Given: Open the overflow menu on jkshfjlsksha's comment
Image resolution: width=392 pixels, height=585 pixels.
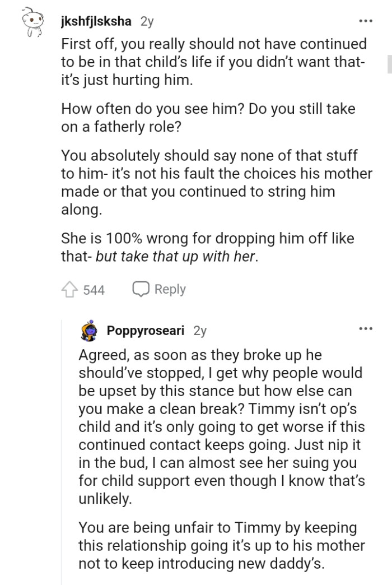Looking at the screenshot, I should click(365, 20).
